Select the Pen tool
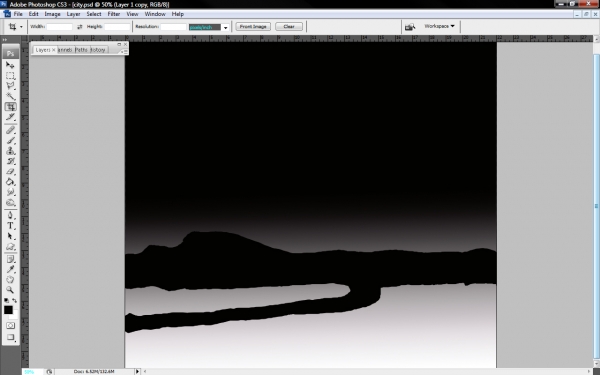Image resolution: width=600 pixels, height=375 pixels. tap(10, 215)
